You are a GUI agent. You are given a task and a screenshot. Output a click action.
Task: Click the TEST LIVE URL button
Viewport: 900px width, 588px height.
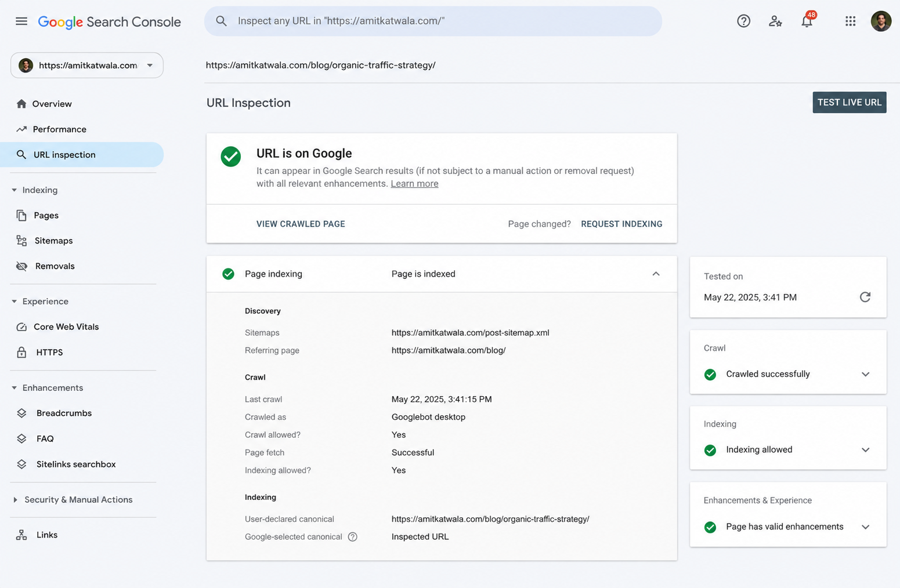(849, 103)
